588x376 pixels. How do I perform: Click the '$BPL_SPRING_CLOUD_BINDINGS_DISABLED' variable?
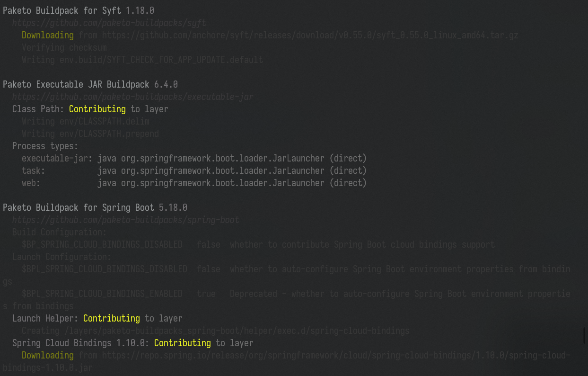click(x=105, y=269)
